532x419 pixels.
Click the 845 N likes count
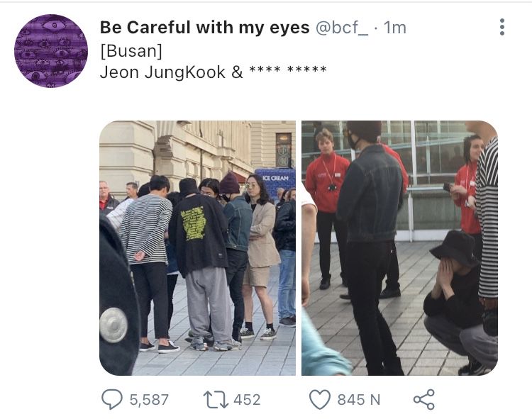(x=359, y=400)
